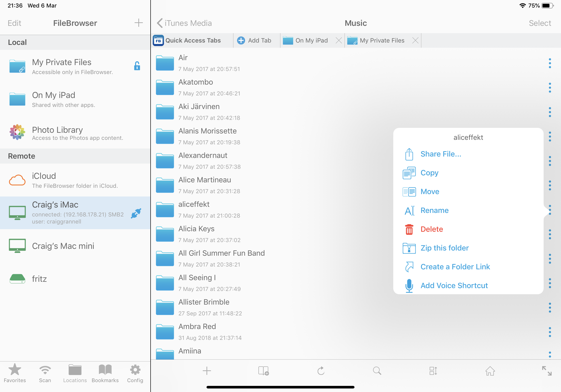Open the Photo Library location
561x392 pixels.
pyautogui.click(x=75, y=132)
